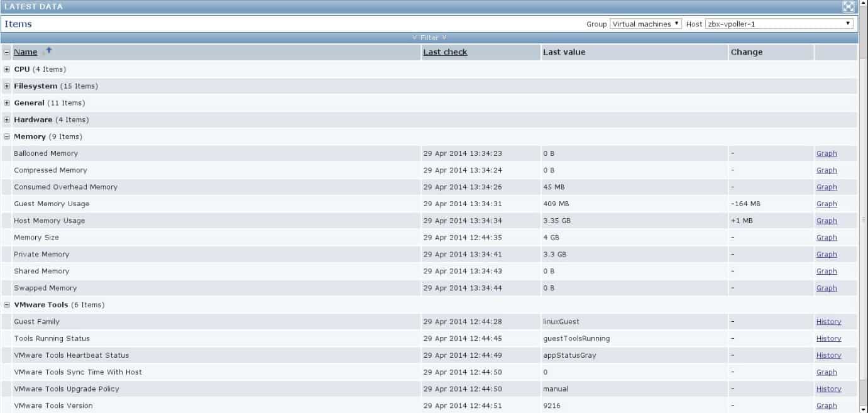
Task: Click the -164 MB change value
Action: click(745, 204)
